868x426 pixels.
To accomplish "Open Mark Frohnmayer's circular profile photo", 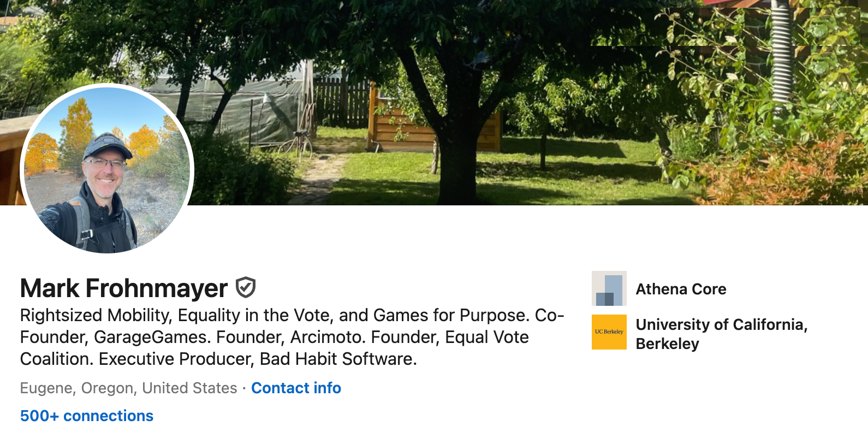I will [x=107, y=169].
